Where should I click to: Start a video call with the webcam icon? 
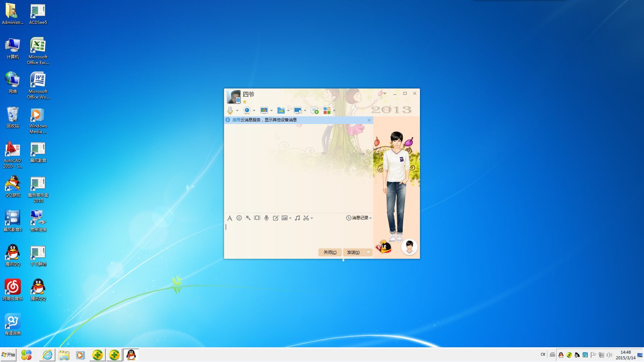(x=247, y=110)
